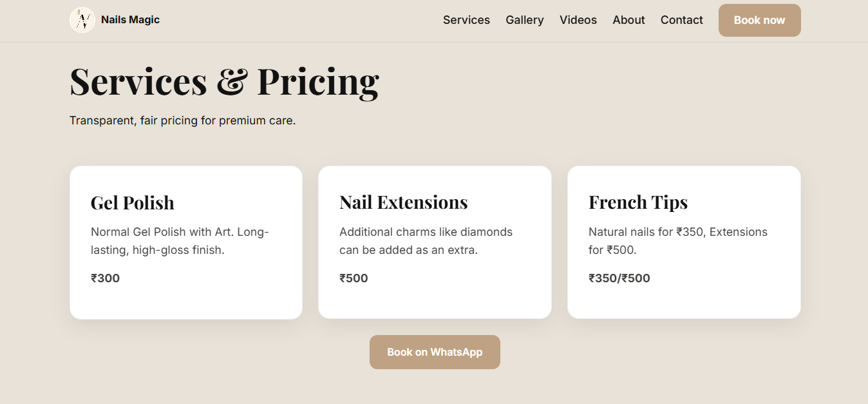Click the transparent pricing tagline text
The width and height of the screenshot is (868, 404).
(182, 120)
